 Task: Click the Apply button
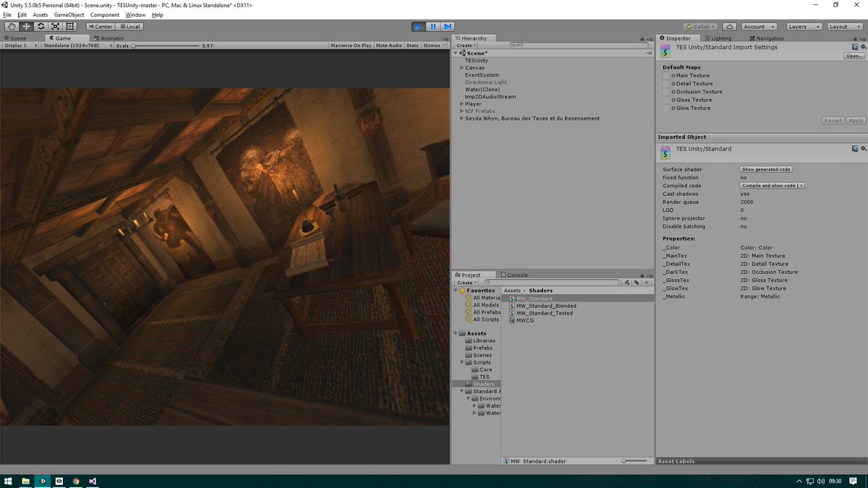tap(856, 121)
